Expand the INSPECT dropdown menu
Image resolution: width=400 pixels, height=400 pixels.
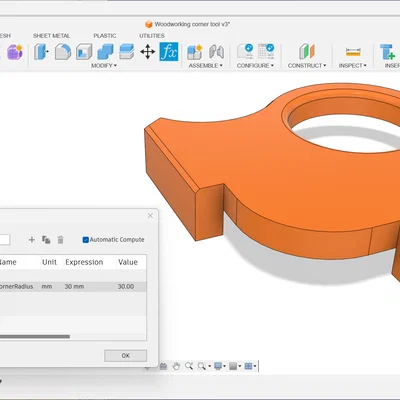(x=353, y=66)
